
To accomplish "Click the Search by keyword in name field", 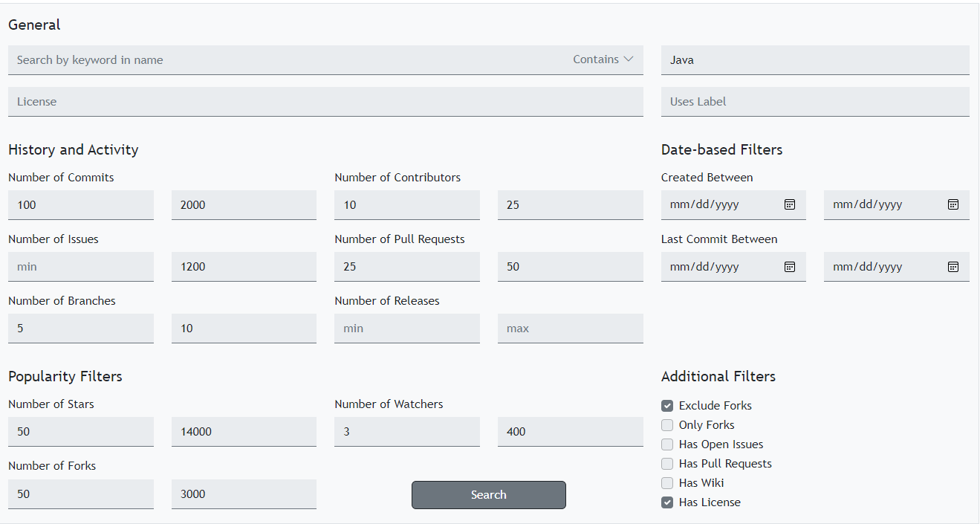I will 282,60.
